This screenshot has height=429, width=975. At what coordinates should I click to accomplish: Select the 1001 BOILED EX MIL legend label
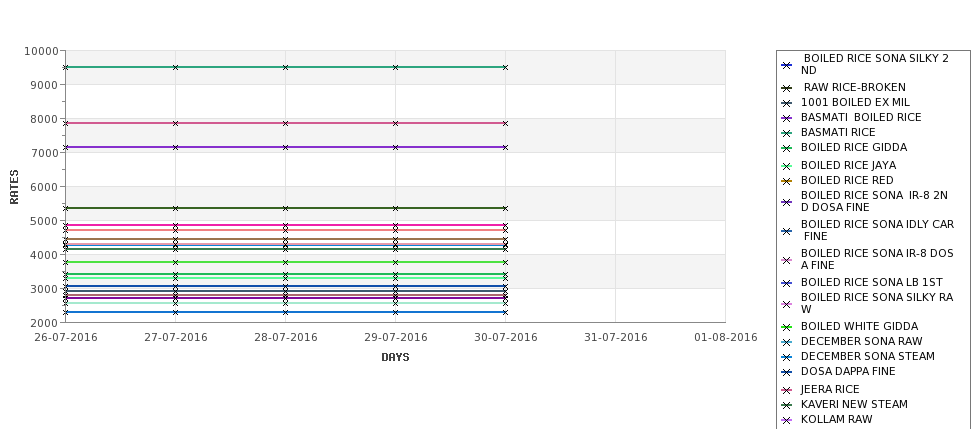(x=855, y=102)
